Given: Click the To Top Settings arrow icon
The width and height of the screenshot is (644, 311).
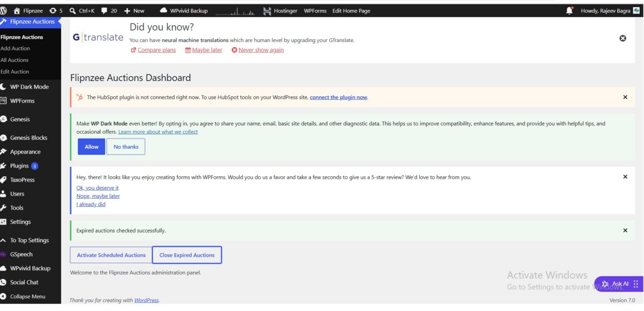Looking at the screenshot, I should coord(4,241).
